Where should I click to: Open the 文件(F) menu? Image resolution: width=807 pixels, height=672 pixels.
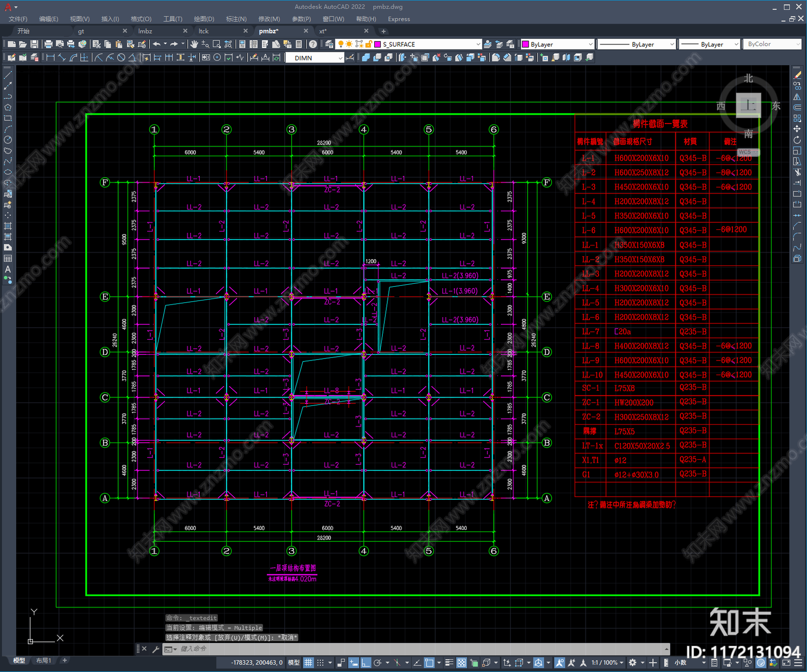coord(18,19)
